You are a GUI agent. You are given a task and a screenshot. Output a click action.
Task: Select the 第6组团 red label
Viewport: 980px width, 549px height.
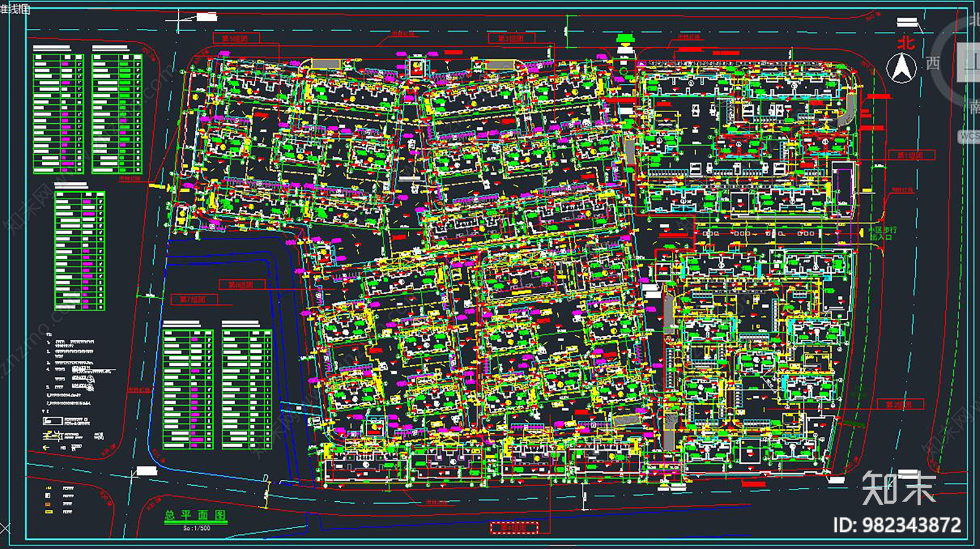(241, 285)
